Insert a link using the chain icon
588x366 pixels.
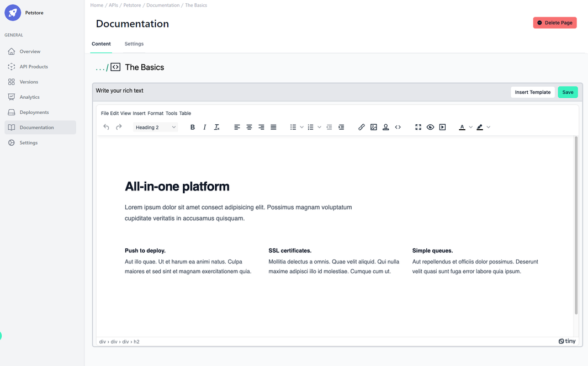coord(362,127)
